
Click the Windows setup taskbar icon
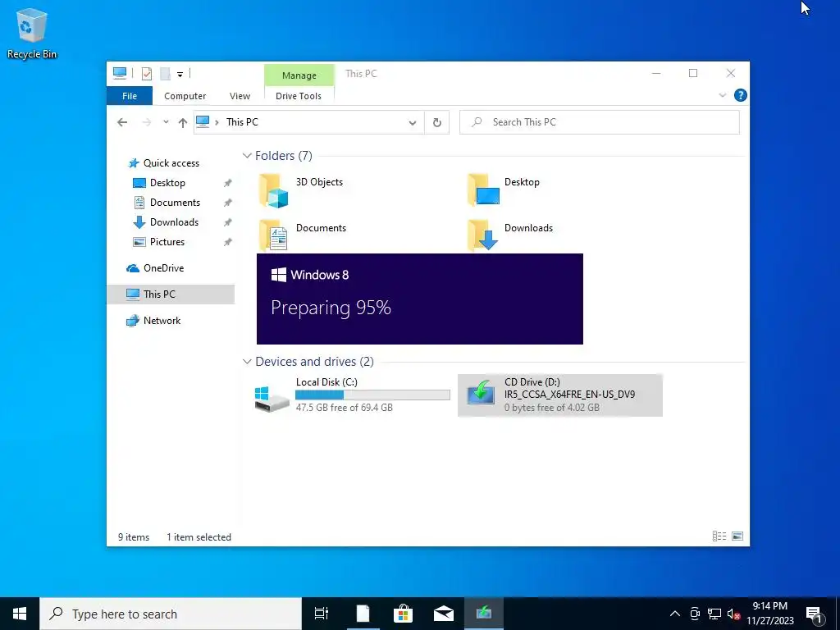pos(484,614)
